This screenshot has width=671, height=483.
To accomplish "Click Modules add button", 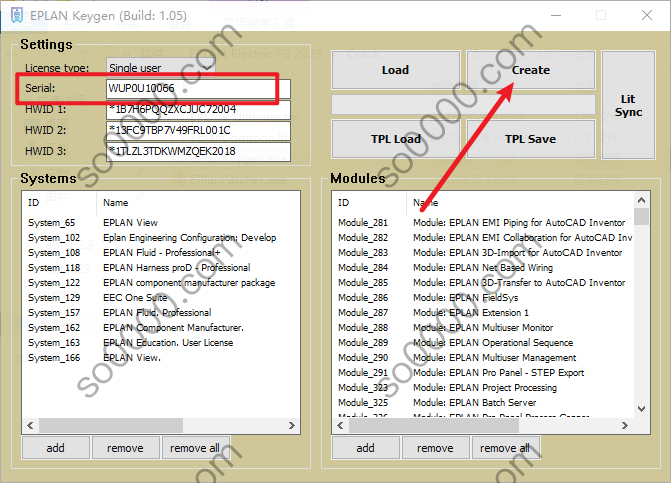I will coord(365,448).
